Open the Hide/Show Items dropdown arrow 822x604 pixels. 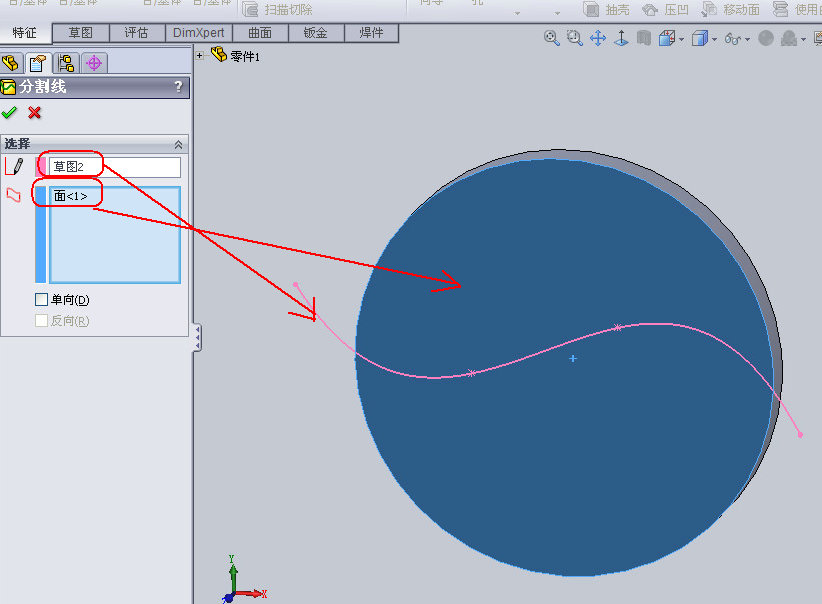pos(747,39)
